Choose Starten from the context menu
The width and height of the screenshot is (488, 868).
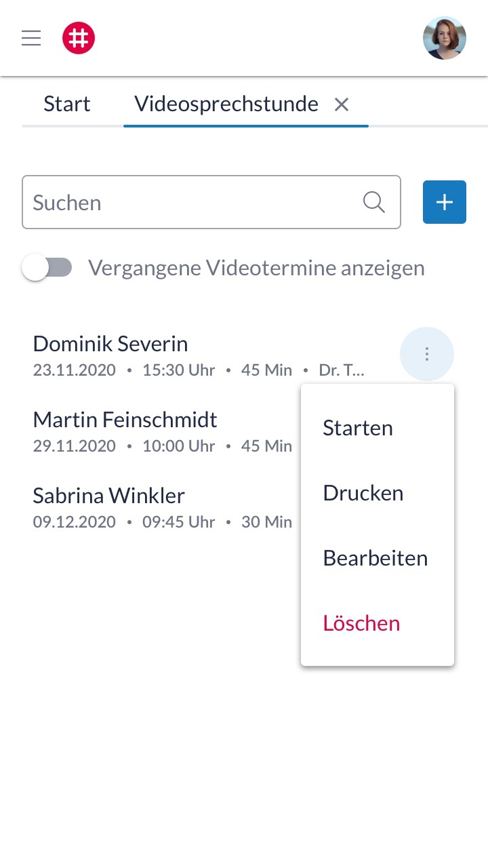click(358, 428)
